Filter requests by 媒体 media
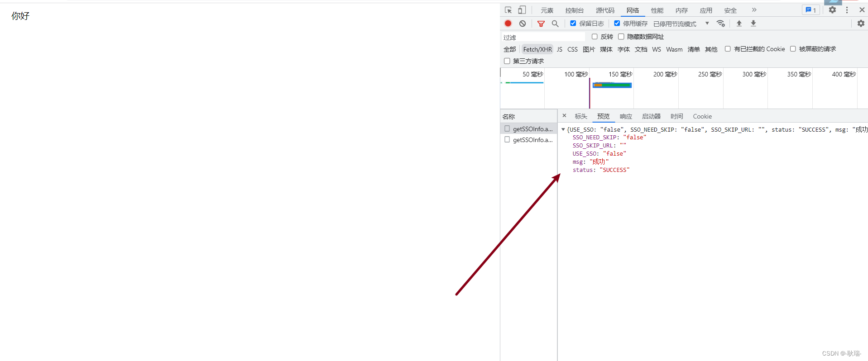The image size is (868, 361). click(x=606, y=49)
